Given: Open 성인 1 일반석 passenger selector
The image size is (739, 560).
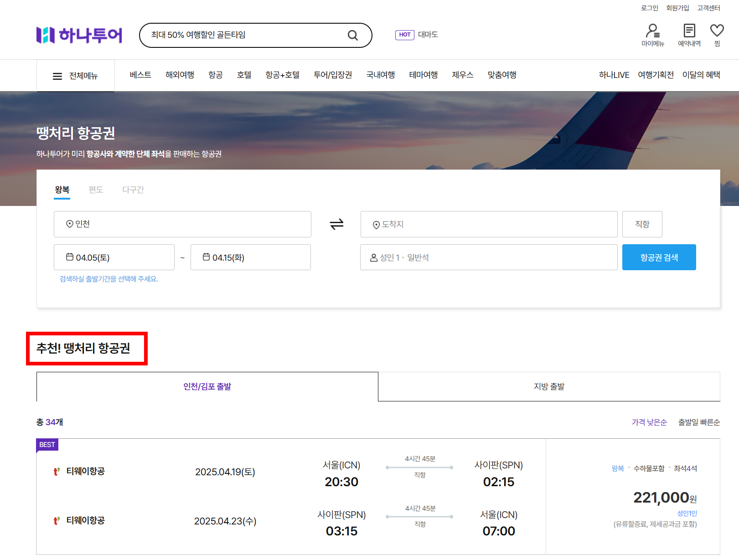Looking at the screenshot, I should 489,257.
